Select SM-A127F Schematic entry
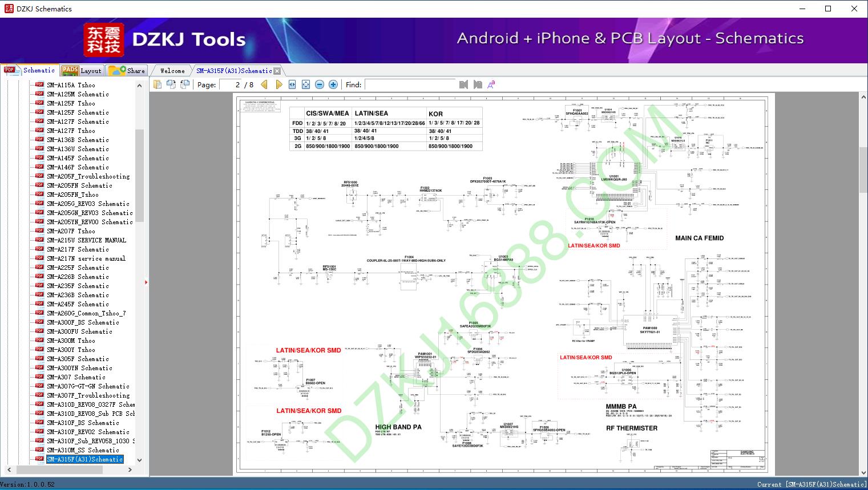This screenshot has height=490, width=868. point(78,122)
